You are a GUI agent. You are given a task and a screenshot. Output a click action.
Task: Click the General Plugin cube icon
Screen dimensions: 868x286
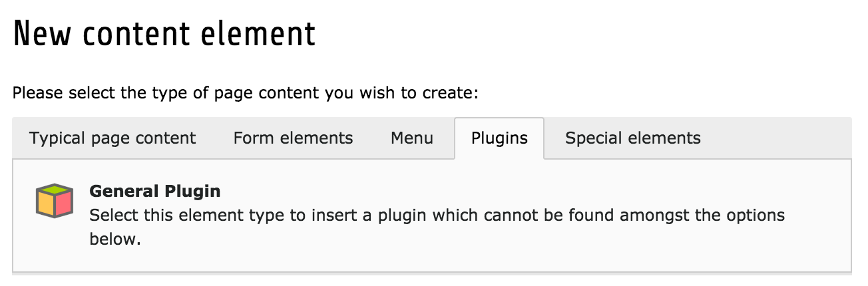pyautogui.click(x=54, y=202)
